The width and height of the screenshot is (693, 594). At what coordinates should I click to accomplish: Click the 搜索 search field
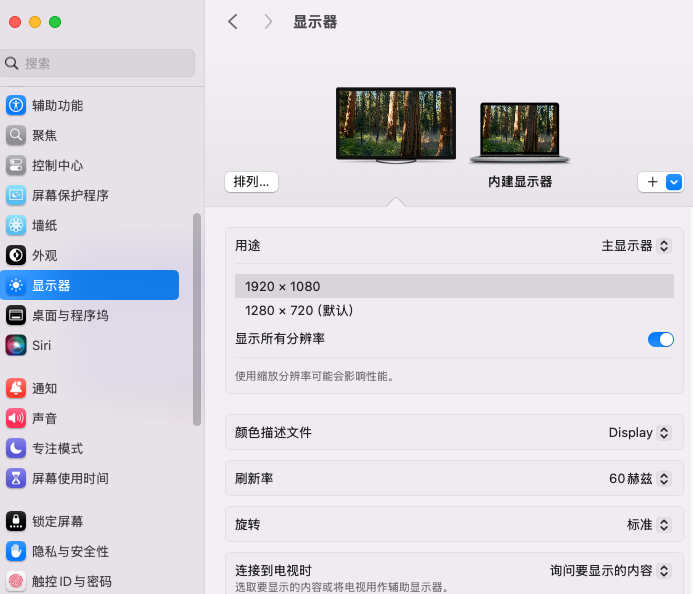coord(98,63)
